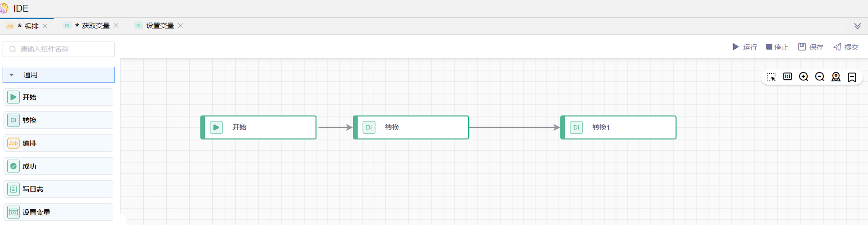Click the map locate icon
Viewport: 868px width, 225px height.
[836, 77]
